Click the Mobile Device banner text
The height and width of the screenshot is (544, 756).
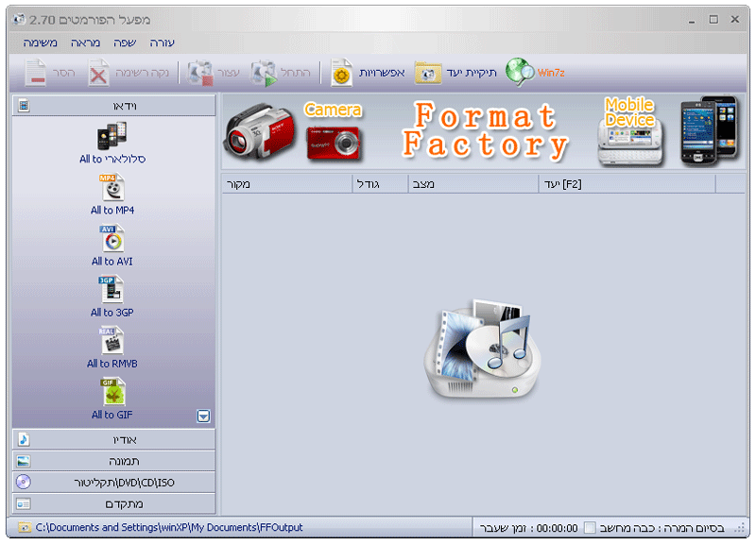(x=629, y=112)
